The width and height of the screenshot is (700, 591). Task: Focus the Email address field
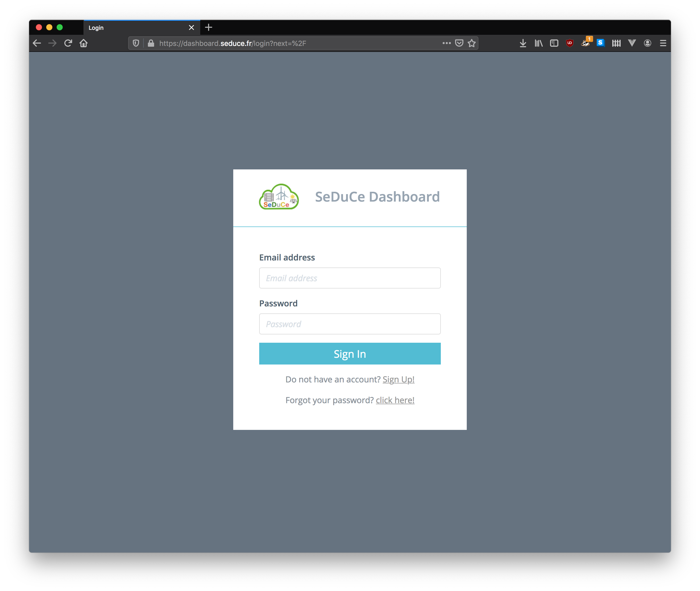(350, 278)
